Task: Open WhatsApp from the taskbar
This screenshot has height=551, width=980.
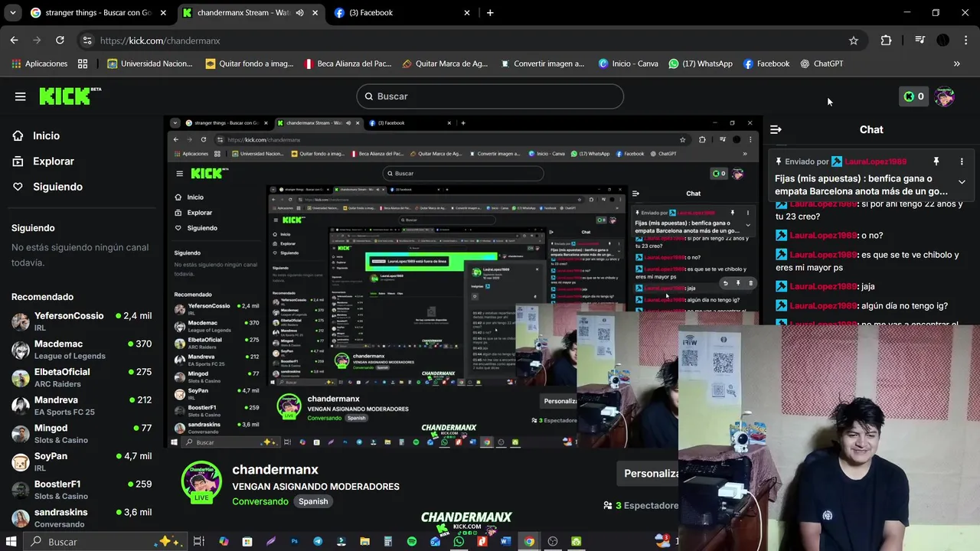Action: pyautogui.click(x=459, y=541)
